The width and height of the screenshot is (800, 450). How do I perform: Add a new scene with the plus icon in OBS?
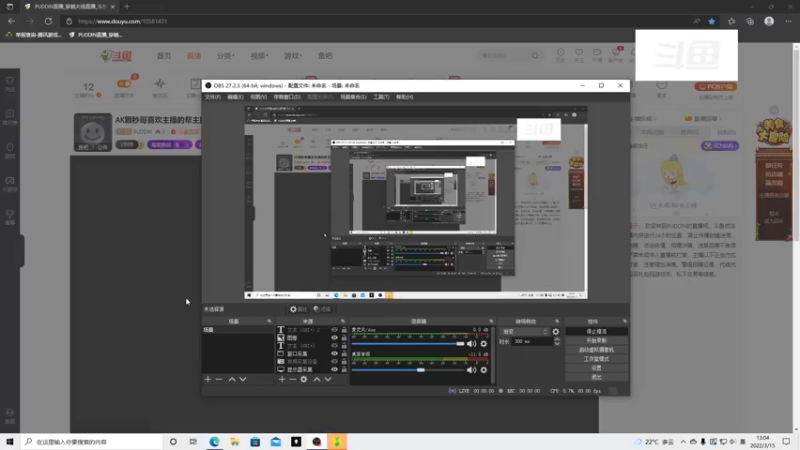pyautogui.click(x=208, y=379)
